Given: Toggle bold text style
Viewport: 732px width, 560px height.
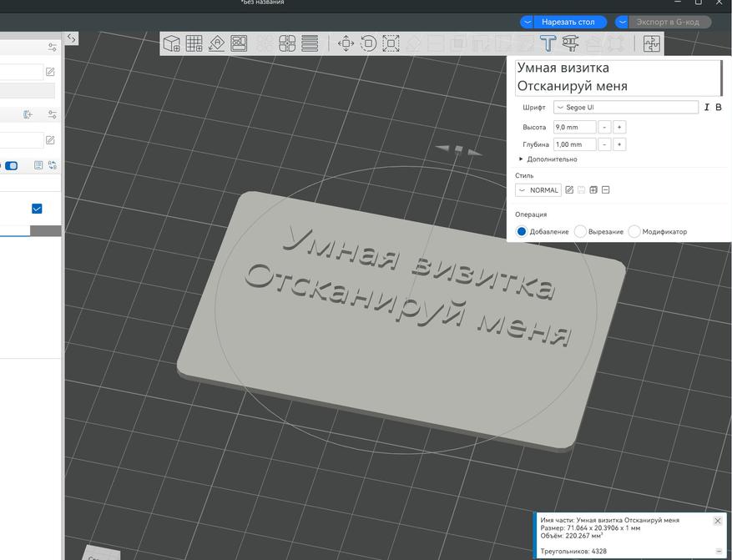Looking at the screenshot, I should (x=719, y=108).
